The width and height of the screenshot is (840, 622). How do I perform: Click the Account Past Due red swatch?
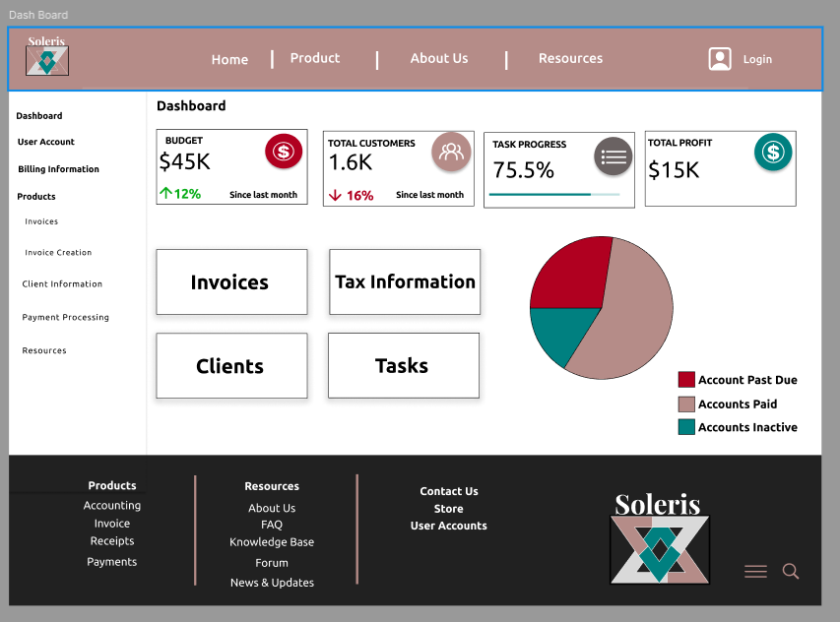click(x=686, y=380)
